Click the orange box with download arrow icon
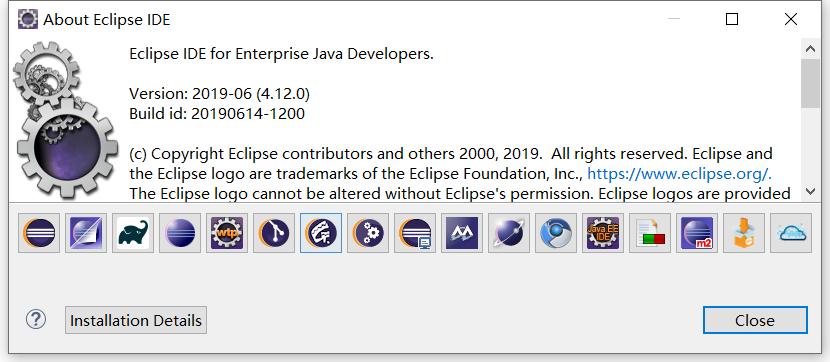This screenshot has width=830, height=362. coord(744,233)
